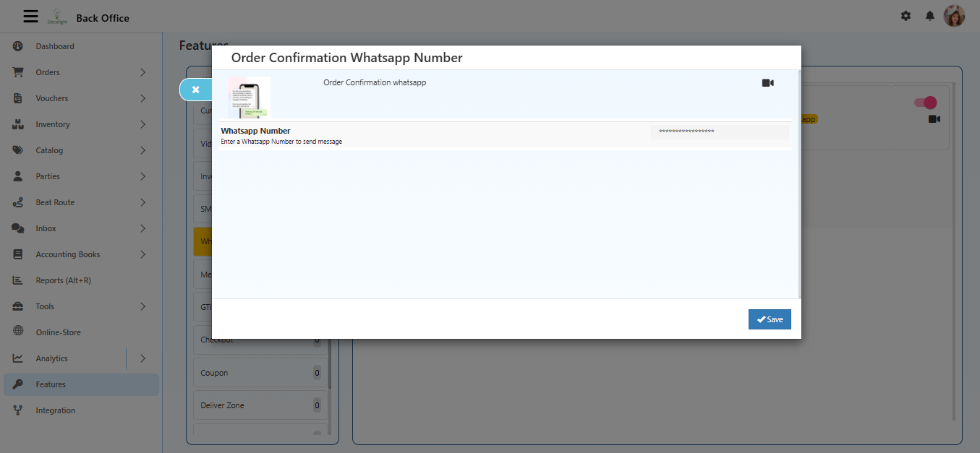
Task: Expand the Orders section chevron
Action: (x=143, y=72)
